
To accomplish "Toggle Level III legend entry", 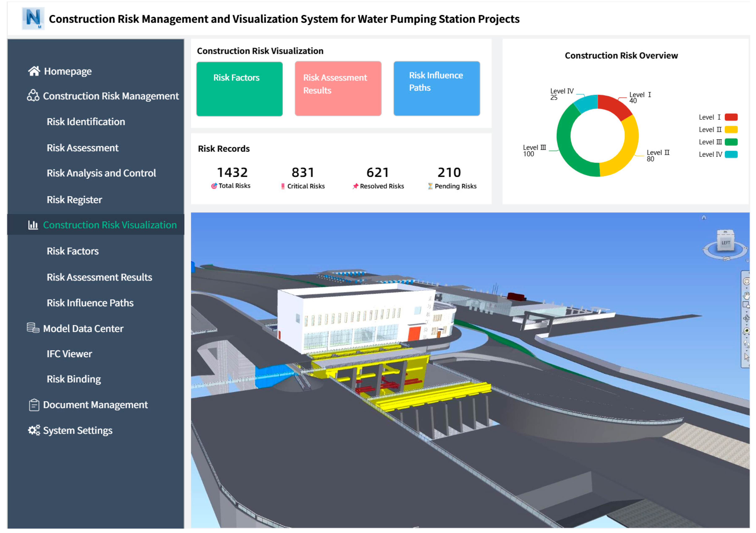I will point(718,142).
